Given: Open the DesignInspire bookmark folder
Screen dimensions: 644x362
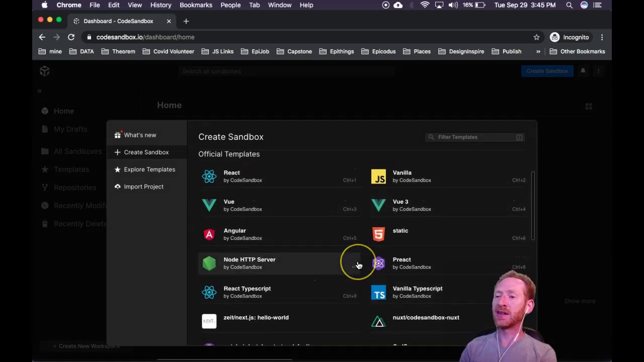Looking at the screenshot, I should [x=461, y=51].
